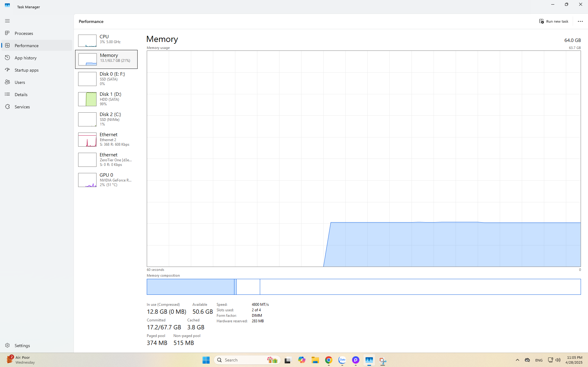The width and height of the screenshot is (588, 367).
Task: Open the Users page
Action: pos(37,82)
